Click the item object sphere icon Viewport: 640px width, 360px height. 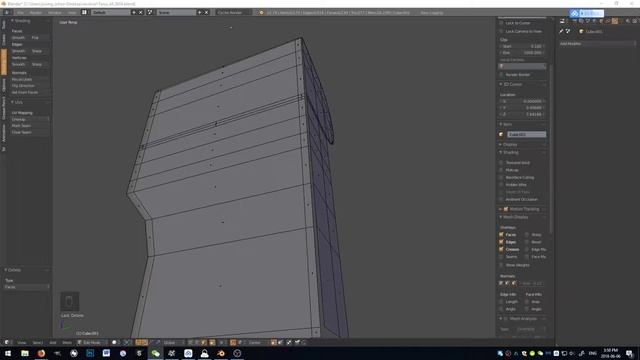501,134
